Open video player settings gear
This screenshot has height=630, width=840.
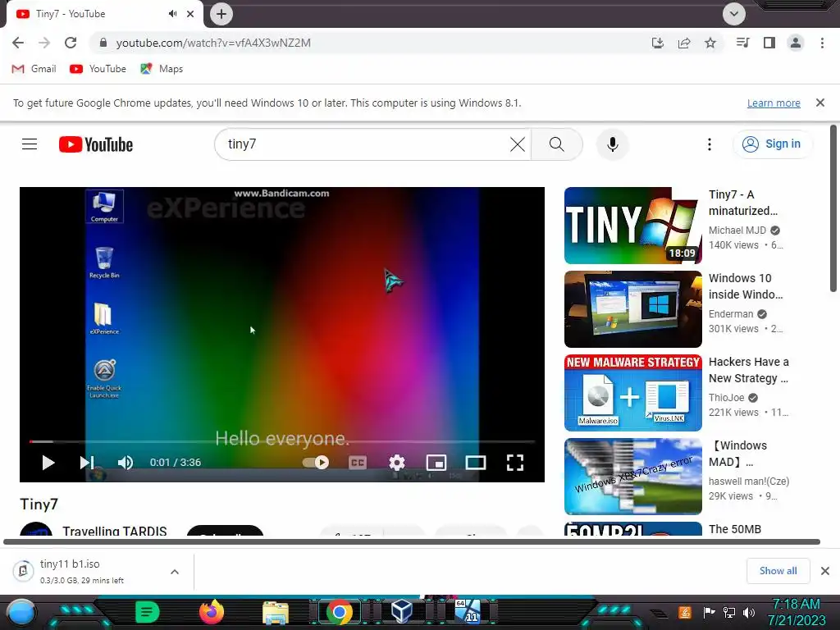(397, 463)
